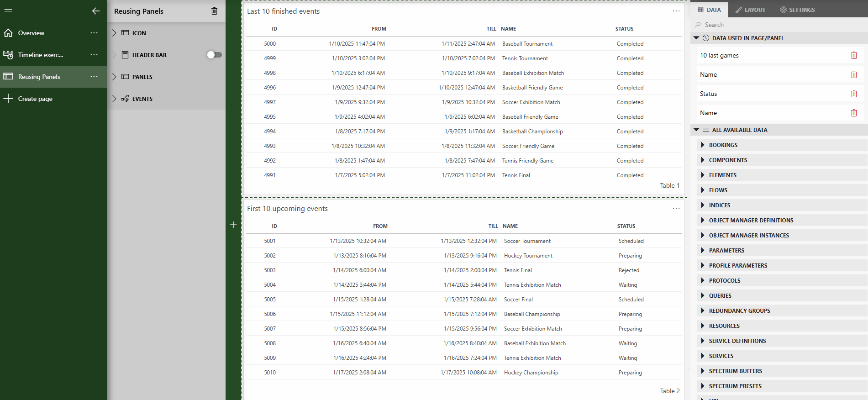Click Create page in sidebar
The width and height of the screenshot is (868, 400).
click(35, 99)
